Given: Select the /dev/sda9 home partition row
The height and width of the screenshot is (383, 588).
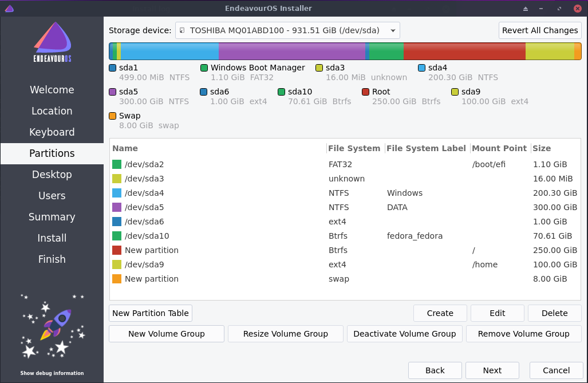Looking at the screenshot, I should [344, 264].
